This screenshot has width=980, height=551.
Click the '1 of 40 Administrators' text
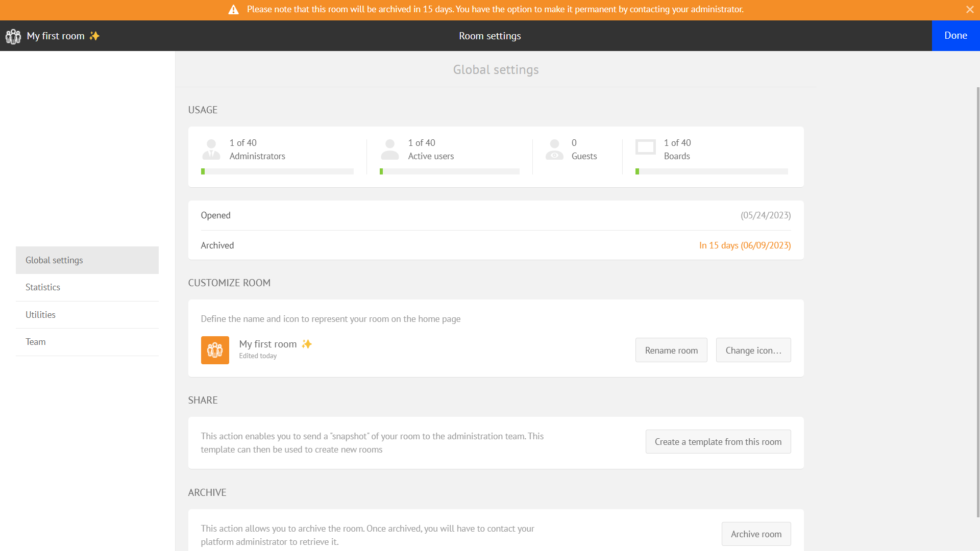[x=257, y=149]
